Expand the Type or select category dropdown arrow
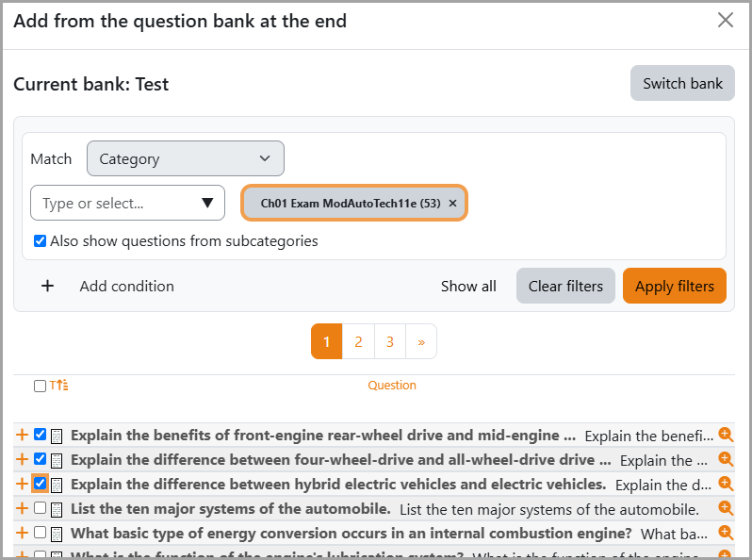 (207, 203)
